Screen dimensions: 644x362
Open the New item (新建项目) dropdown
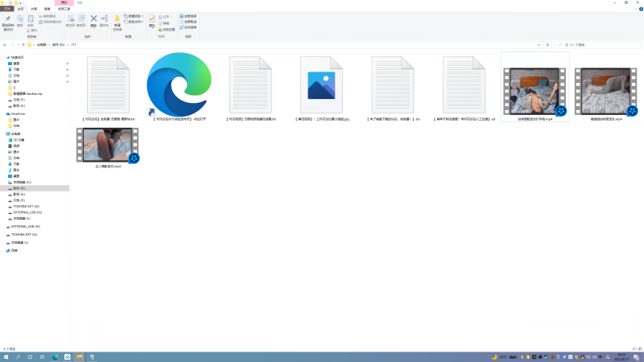click(x=134, y=15)
